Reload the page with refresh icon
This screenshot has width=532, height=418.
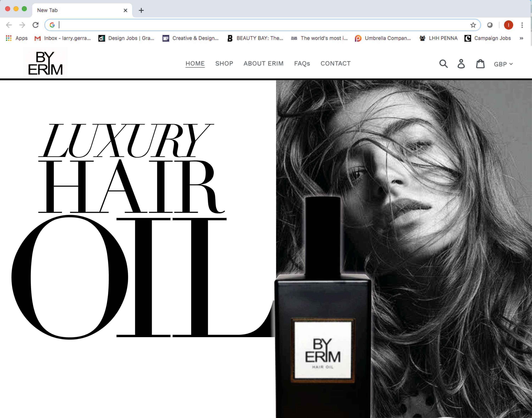click(x=36, y=25)
